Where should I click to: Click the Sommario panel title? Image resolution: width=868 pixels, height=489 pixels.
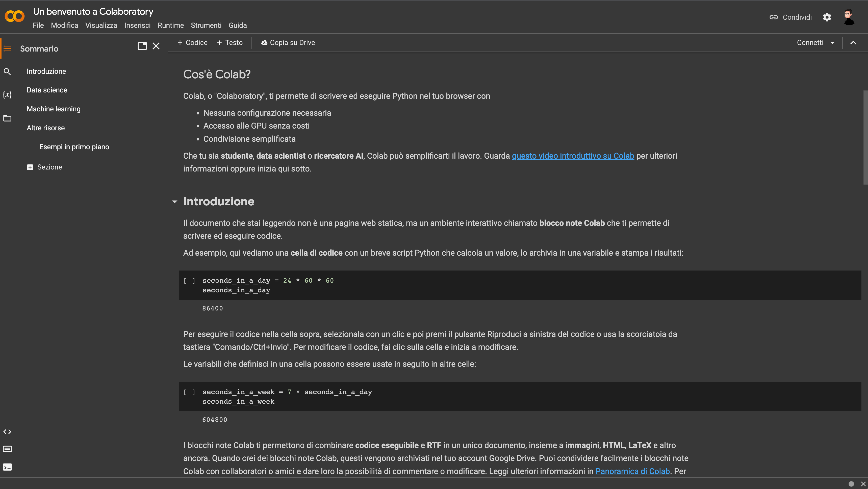coord(39,49)
